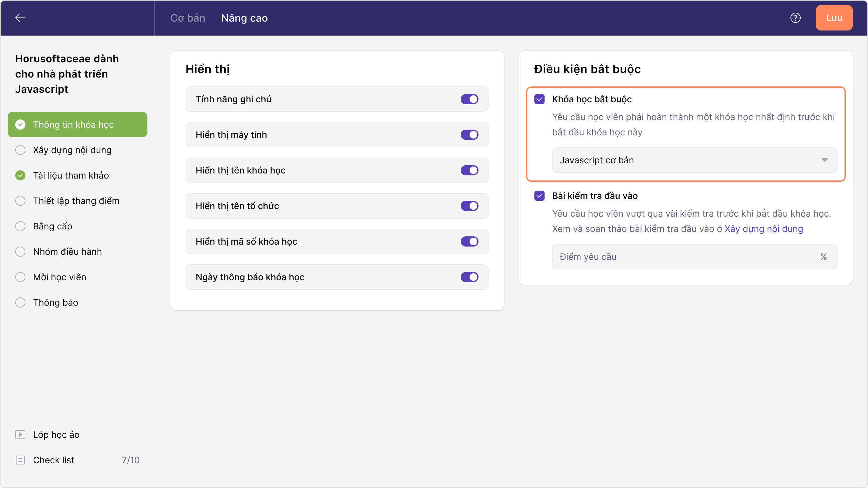Toggle Hiển thị máy tính switch
This screenshot has height=488, width=868.
tap(469, 135)
